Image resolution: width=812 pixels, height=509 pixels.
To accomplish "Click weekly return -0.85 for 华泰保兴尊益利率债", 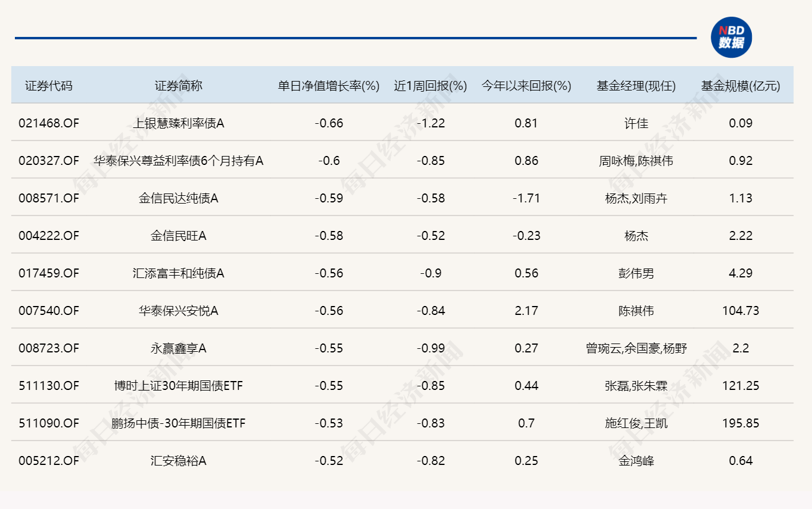I will tap(430, 161).
